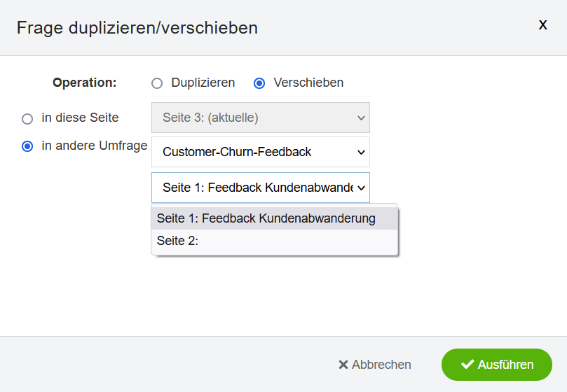Click the 'Duplizieren' label text
Image resolution: width=567 pixels, height=392 pixels.
(x=203, y=83)
